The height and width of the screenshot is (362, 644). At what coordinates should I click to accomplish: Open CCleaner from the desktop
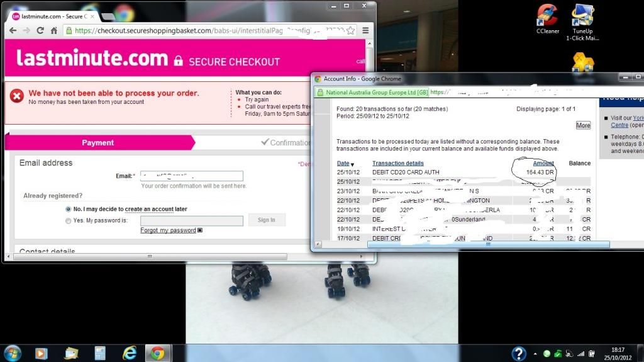547,19
